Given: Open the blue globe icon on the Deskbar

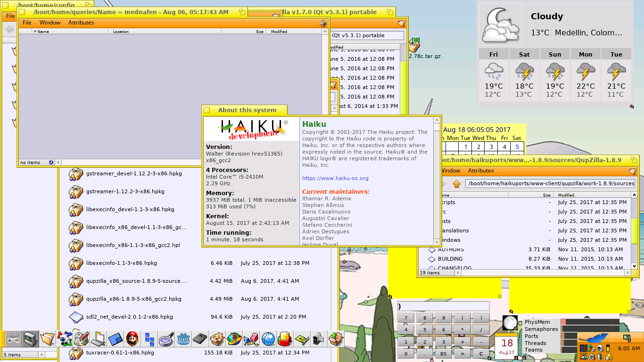Looking at the screenshot, I should [x=269, y=338].
